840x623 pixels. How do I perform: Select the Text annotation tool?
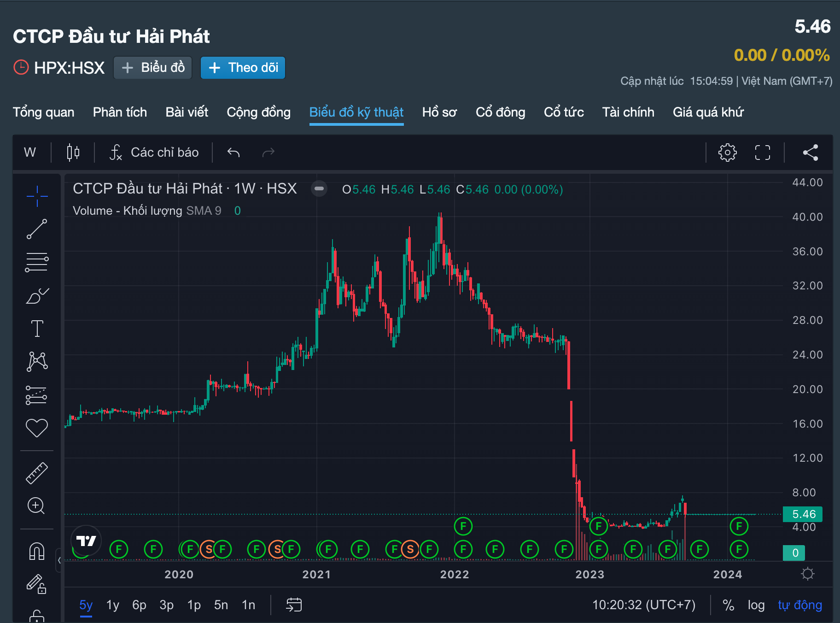(x=37, y=329)
